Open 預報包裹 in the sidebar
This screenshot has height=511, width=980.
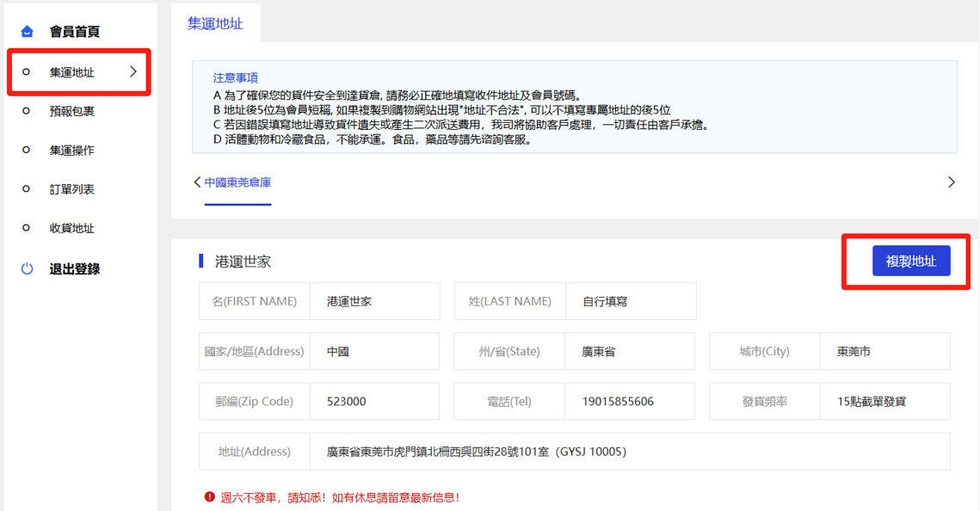click(x=71, y=111)
